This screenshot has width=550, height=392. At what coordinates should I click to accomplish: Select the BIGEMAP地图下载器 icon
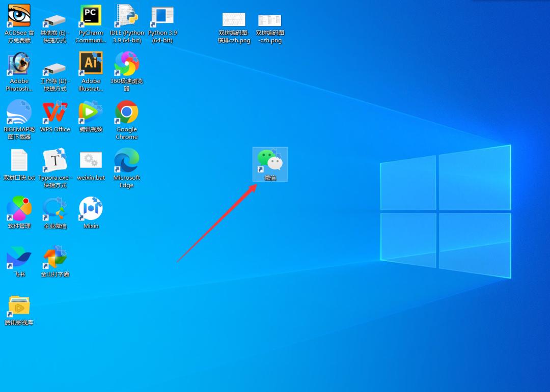(x=19, y=112)
